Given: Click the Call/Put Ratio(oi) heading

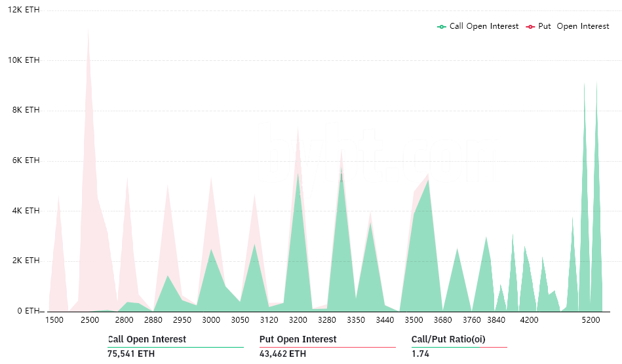Looking at the screenshot, I should pos(448,339).
